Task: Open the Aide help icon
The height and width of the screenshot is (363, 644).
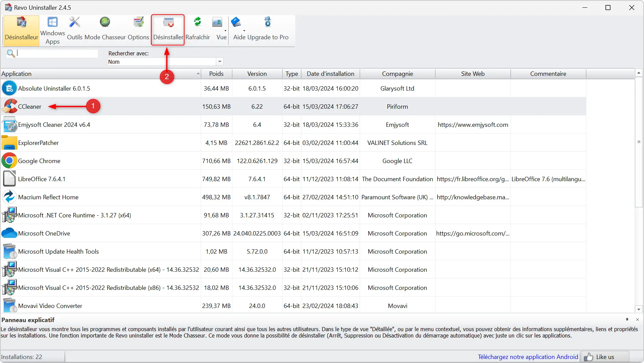Action: point(236,22)
